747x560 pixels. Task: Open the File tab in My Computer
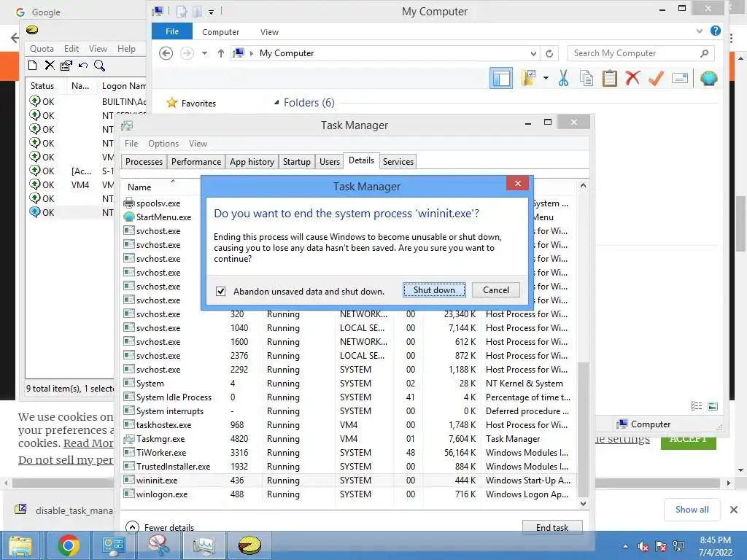[x=172, y=31]
